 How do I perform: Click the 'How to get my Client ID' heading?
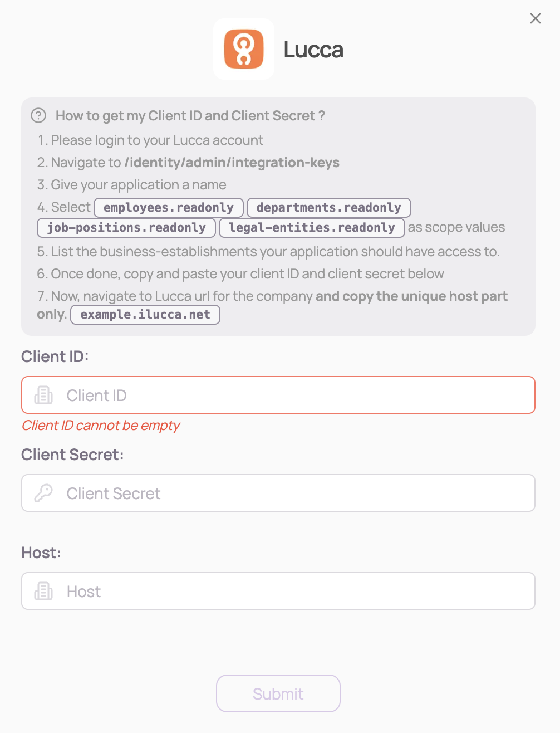(x=190, y=116)
